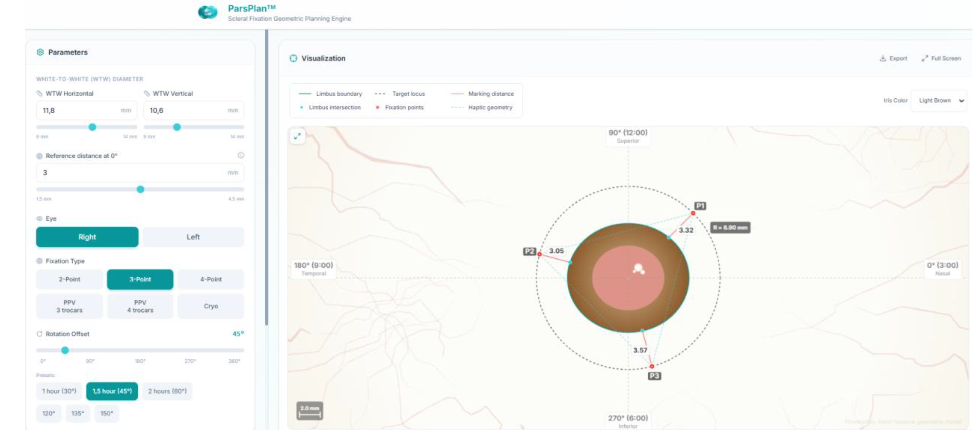980x443 pixels.
Task: Select fixation point P1 marker
Action: (693, 213)
